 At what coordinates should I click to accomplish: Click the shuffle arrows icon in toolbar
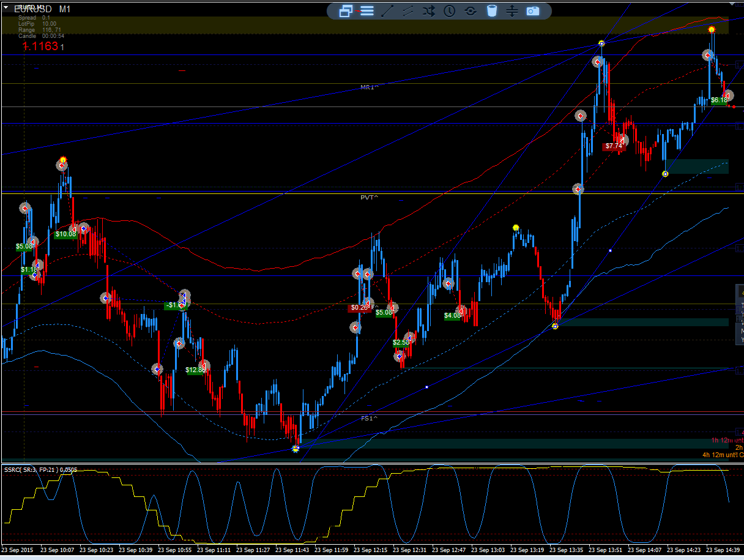tap(429, 11)
